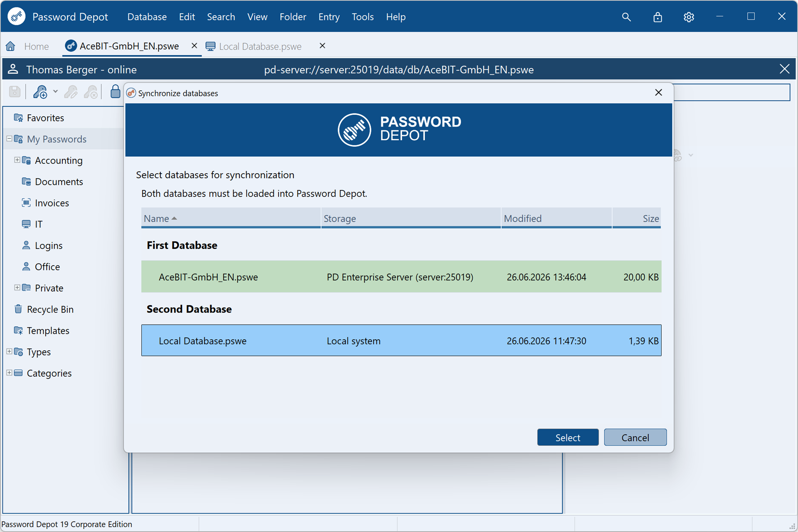Click the edit password entry toolbar icon

coord(71,92)
